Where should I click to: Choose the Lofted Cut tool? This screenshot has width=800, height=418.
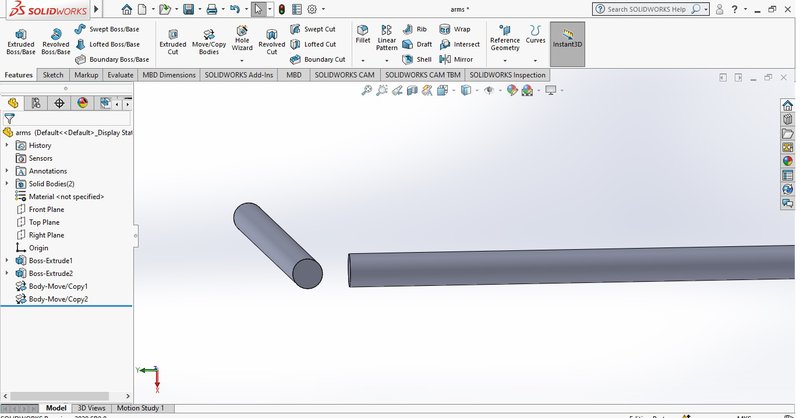click(x=313, y=44)
